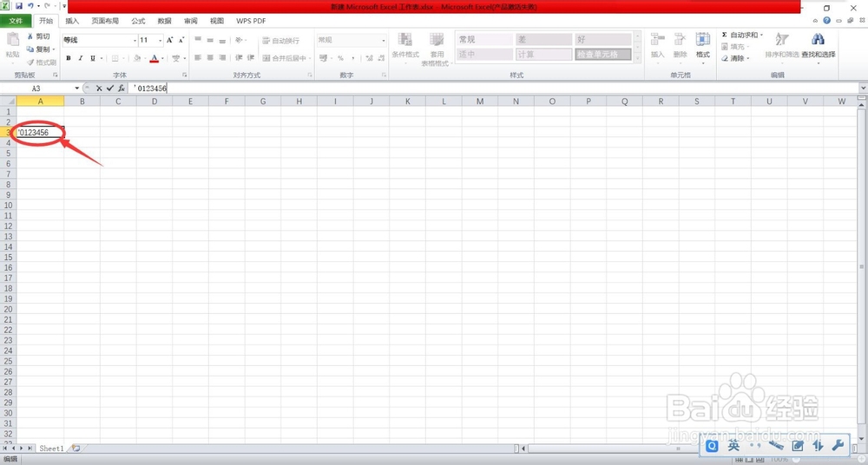Center text horizontally in alignment group
Image resolution: width=868 pixels, height=465 pixels.
pos(210,57)
